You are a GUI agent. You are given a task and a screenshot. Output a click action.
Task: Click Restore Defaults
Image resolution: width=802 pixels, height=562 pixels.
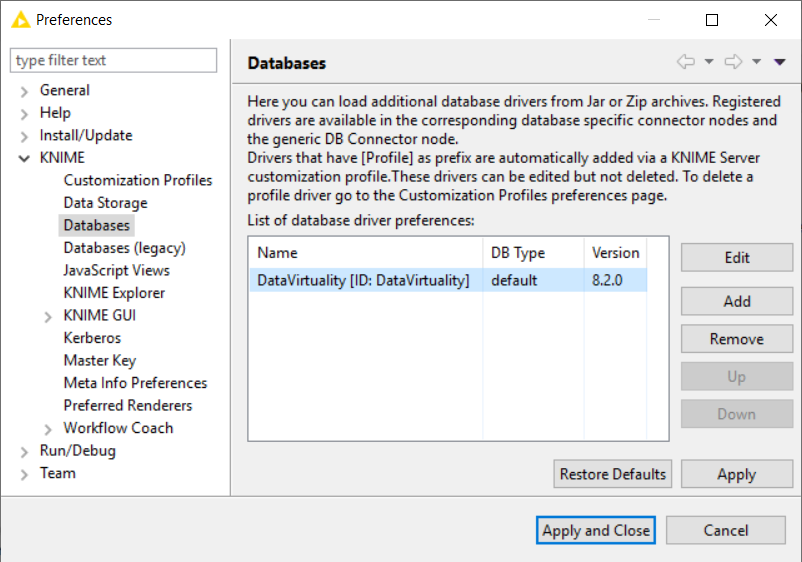(613, 474)
